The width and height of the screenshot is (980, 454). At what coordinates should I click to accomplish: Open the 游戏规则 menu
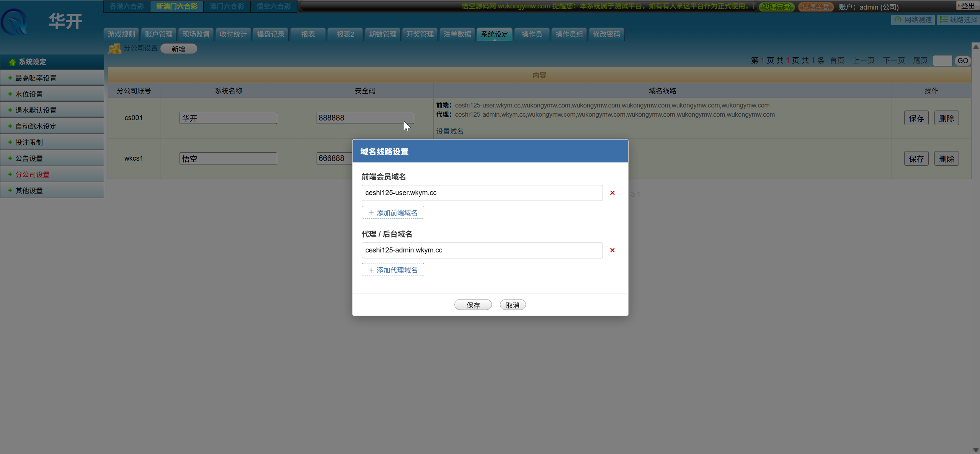[121, 34]
